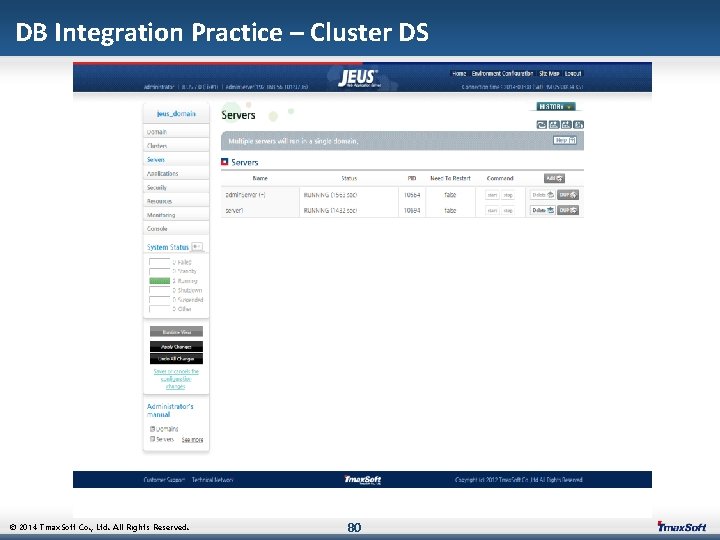
Task: Click PID 10694 cell
Action: tap(412, 210)
